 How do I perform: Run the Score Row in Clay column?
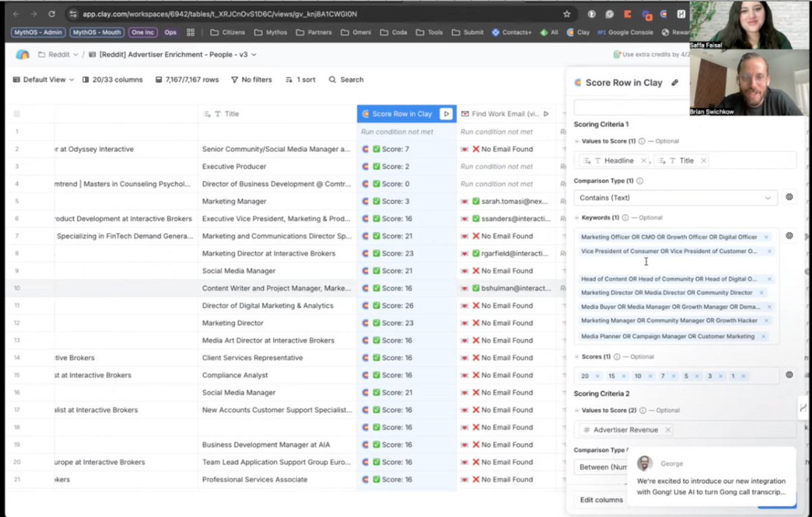pos(446,114)
